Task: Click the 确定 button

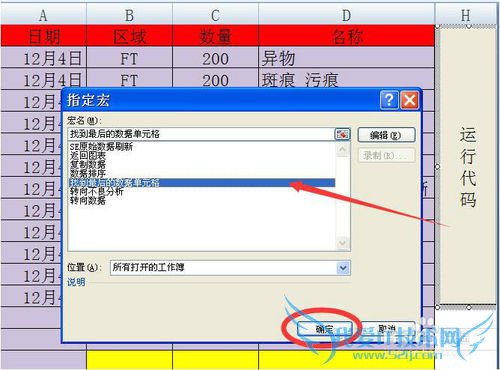Action: pos(324,329)
